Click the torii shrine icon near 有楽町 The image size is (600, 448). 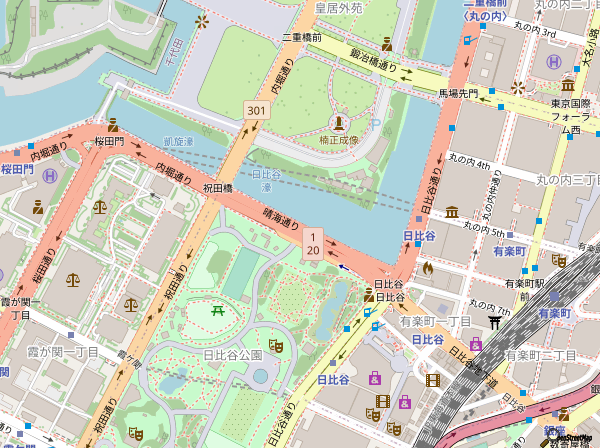494,323
